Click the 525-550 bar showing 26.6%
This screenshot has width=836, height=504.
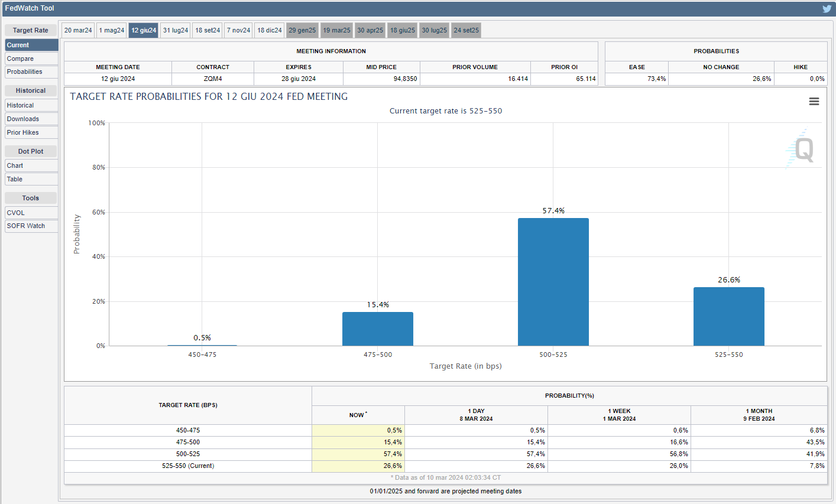coord(728,316)
